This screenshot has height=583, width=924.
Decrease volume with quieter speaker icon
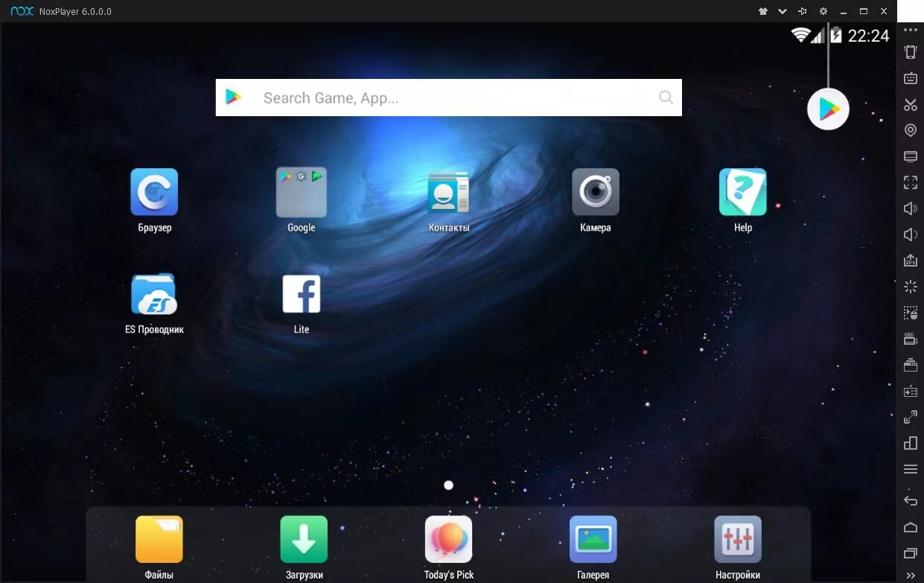point(911,235)
